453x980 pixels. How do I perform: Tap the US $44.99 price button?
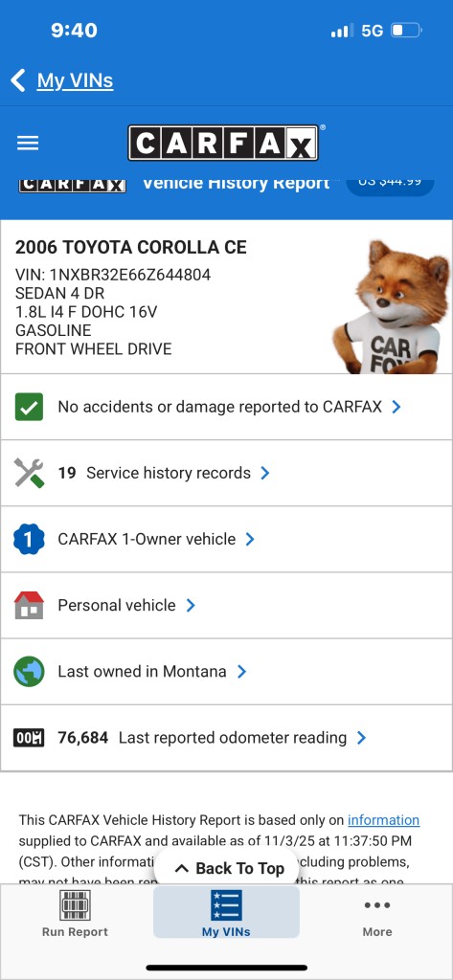390,182
